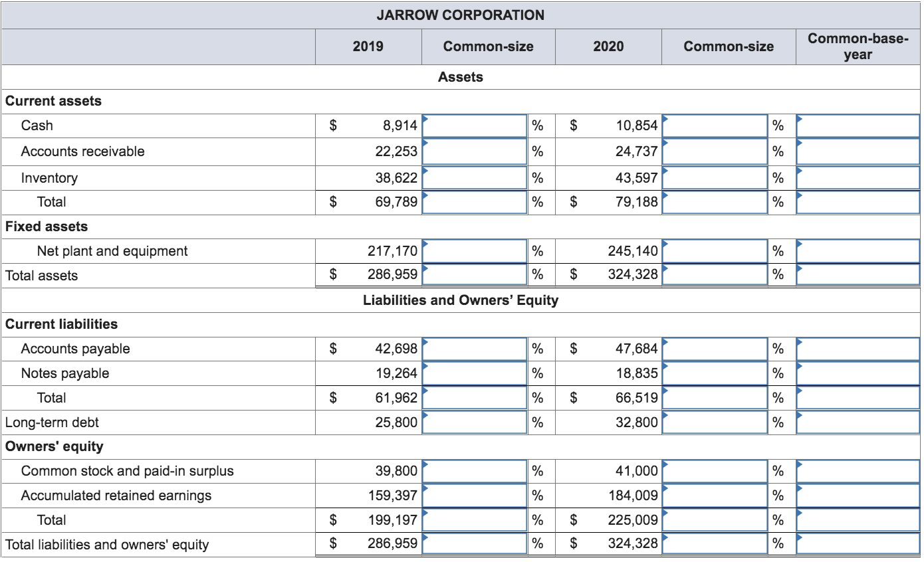
Task: Click the 2020 column header
Action: 608,47
